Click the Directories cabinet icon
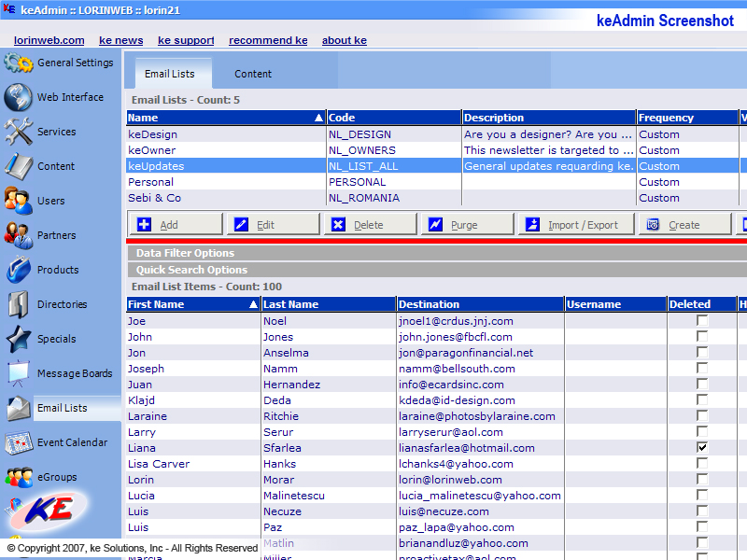The width and height of the screenshot is (747, 560). (x=19, y=304)
